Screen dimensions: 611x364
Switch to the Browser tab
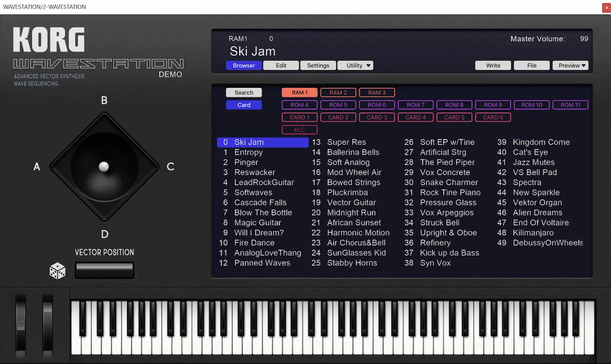point(244,65)
